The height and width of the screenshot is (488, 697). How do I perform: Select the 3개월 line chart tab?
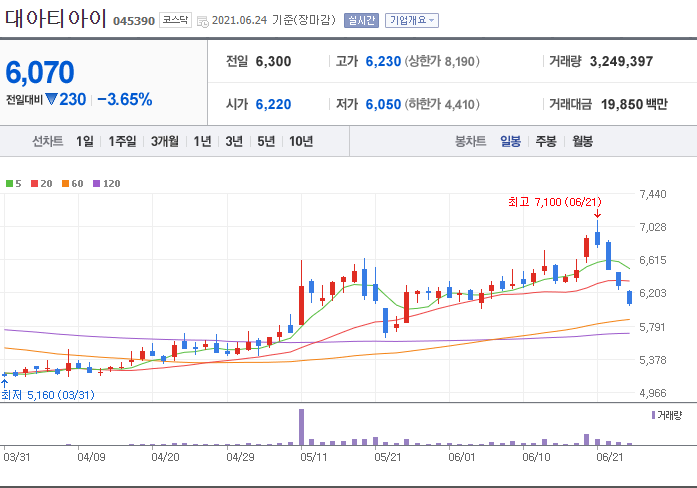164,141
